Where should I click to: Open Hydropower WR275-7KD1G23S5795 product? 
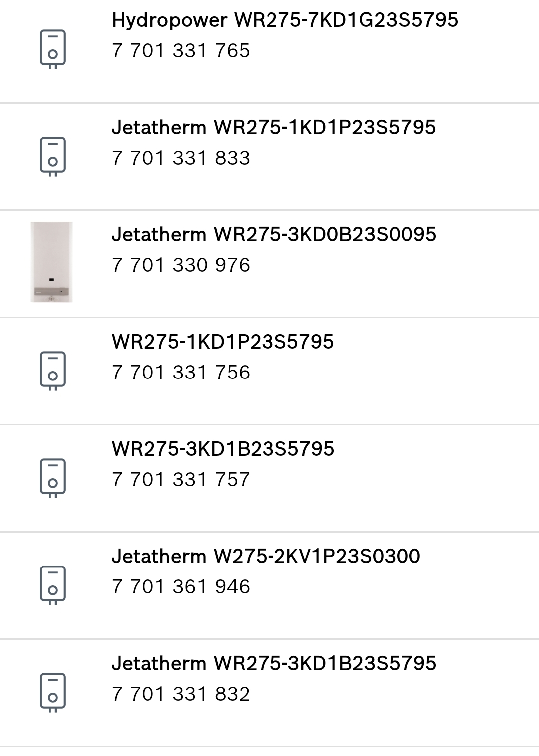coord(285,20)
